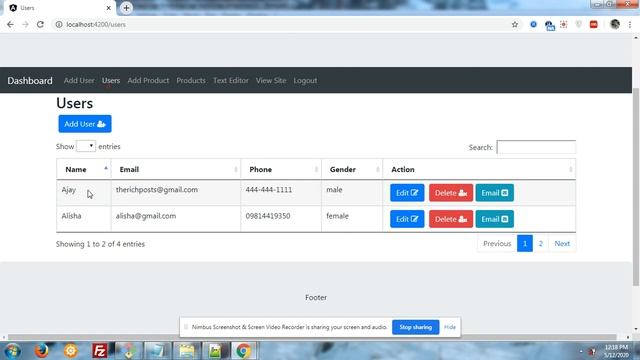Open the Chrome profile avatar
This screenshot has height=360, width=640.
click(x=615, y=24)
